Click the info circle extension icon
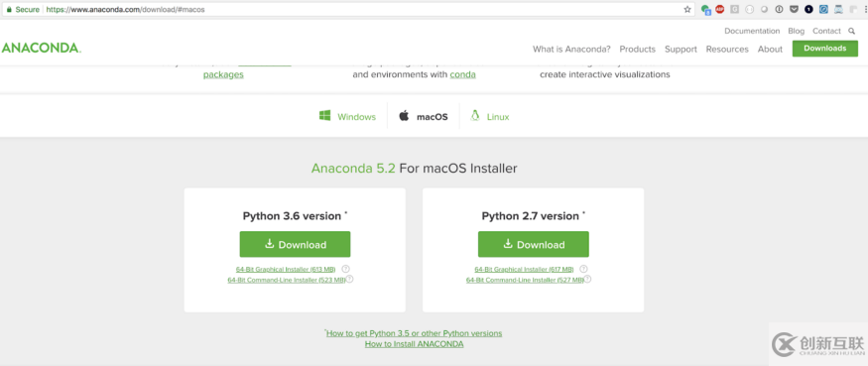Image resolution: width=868 pixels, height=366 pixels. click(779, 9)
